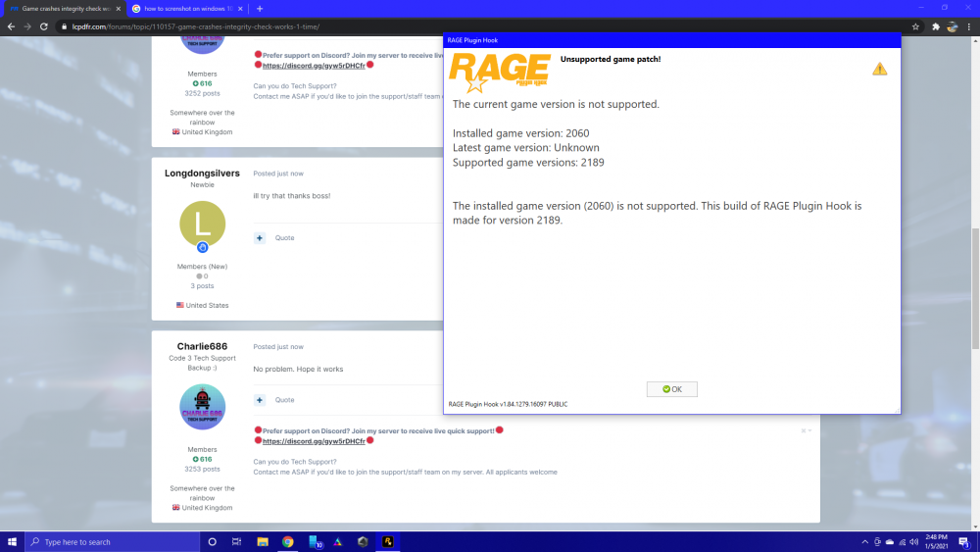The height and width of the screenshot is (552, 980).
Task: Open the Longdongsilvers profile name
Action: point(202,174)
